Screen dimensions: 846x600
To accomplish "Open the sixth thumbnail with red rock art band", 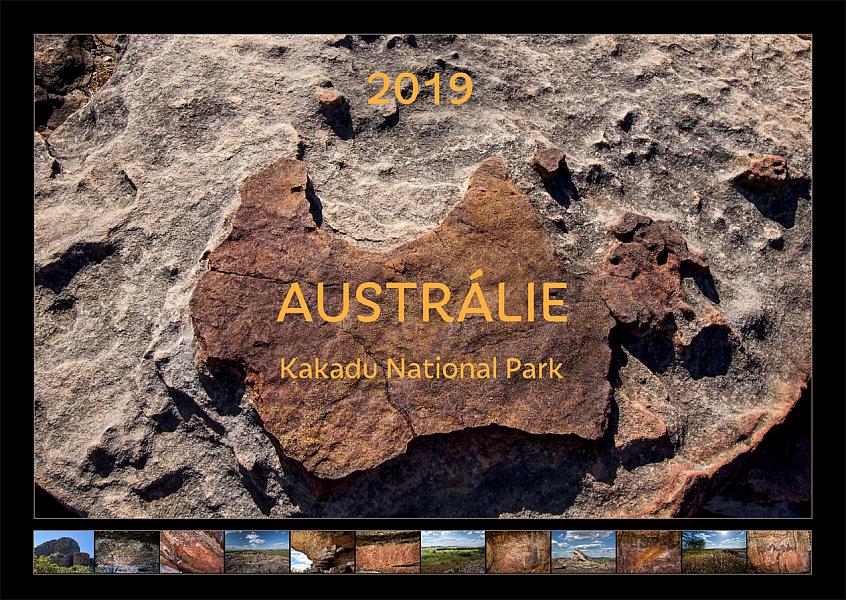I will pyautogui.click(x=388, y=551).
